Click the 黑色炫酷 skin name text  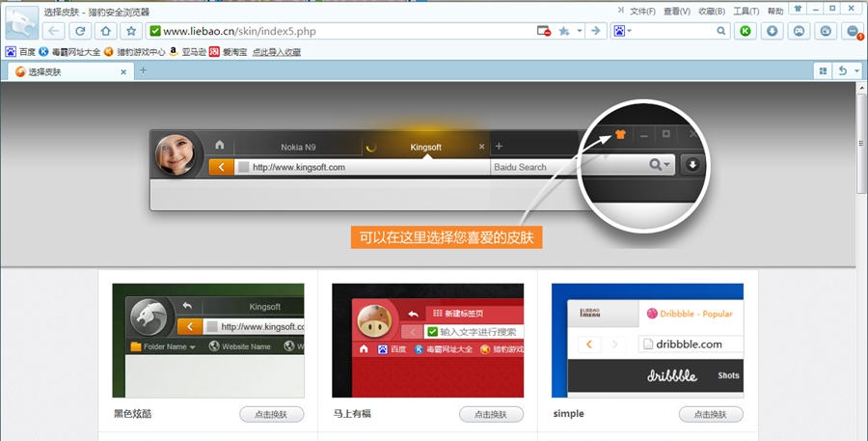133,413
